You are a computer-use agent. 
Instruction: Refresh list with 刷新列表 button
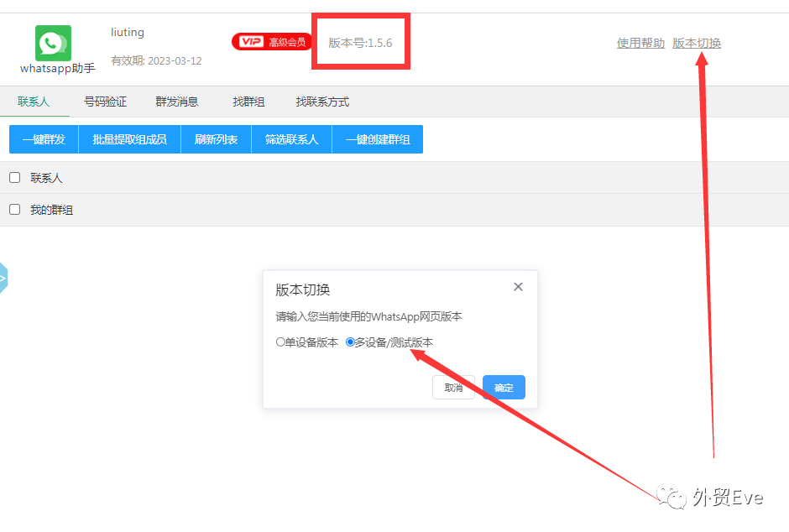(x=216, y=139)
